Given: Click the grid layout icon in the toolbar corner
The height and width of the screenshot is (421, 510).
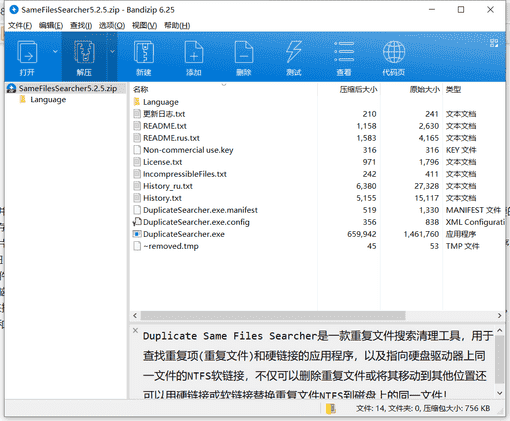Looking at the screenshot, I should point(494,43).
